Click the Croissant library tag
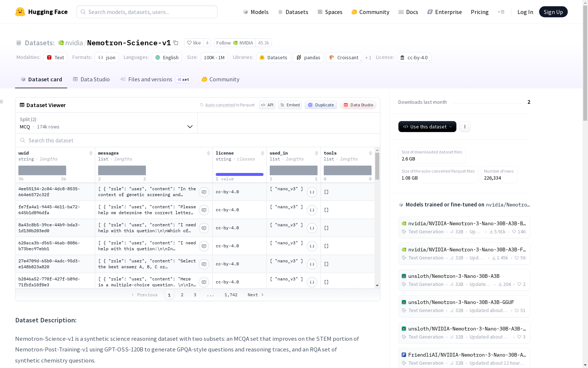588x368 pixels. (x=344, y=57)
